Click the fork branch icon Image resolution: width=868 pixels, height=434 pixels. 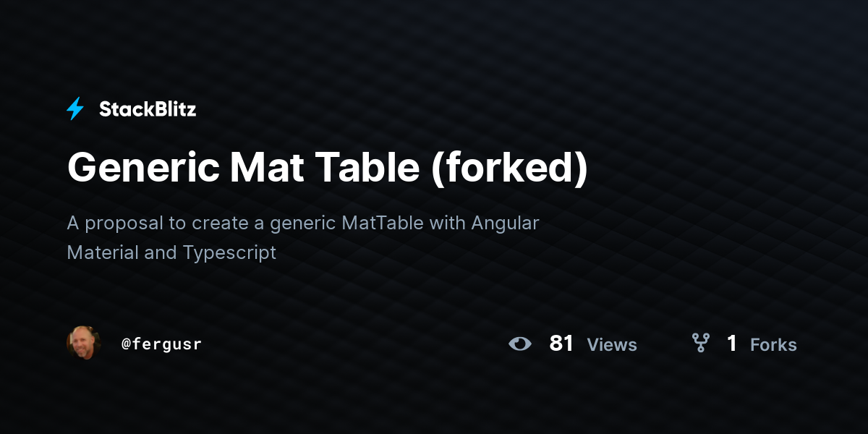point(700,343)
